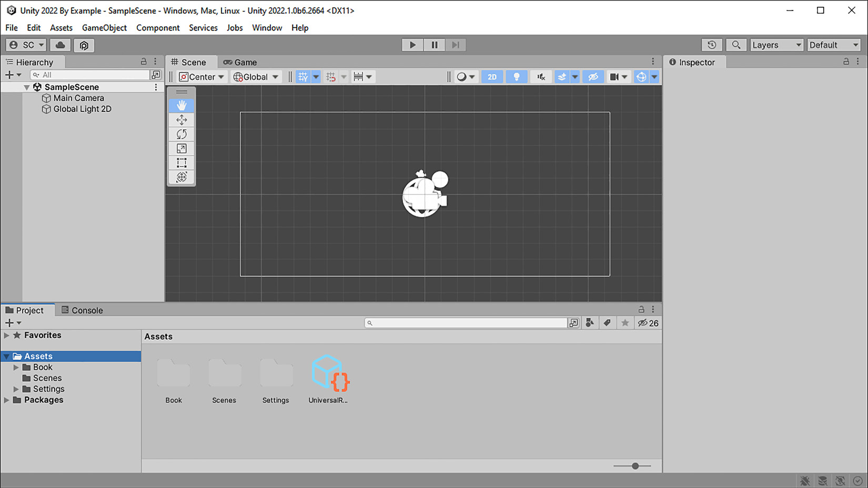Switch to the Console tab
Image resolution: width=868 pixels, height=488 pixels.
pyautogui.click(x=82, y=310)
